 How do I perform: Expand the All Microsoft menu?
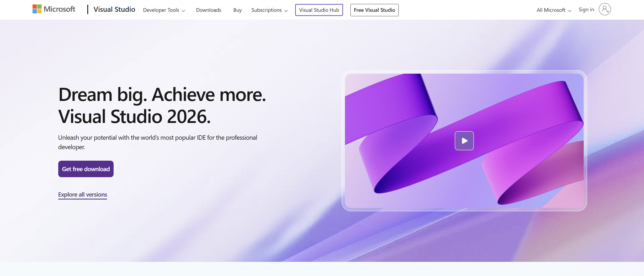pyautogui.click(x=554, y=10)
